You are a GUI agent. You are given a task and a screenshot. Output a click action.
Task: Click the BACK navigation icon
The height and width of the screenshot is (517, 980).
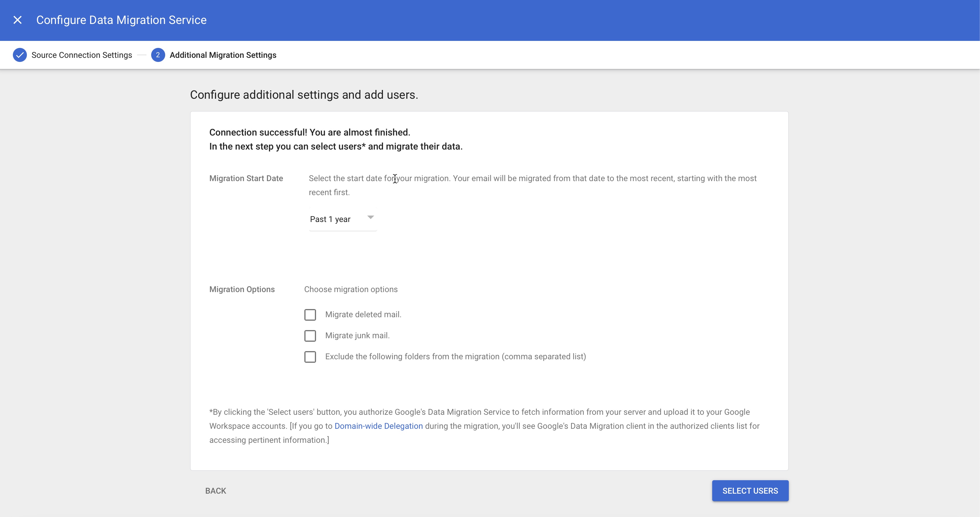tap(215, 490)
